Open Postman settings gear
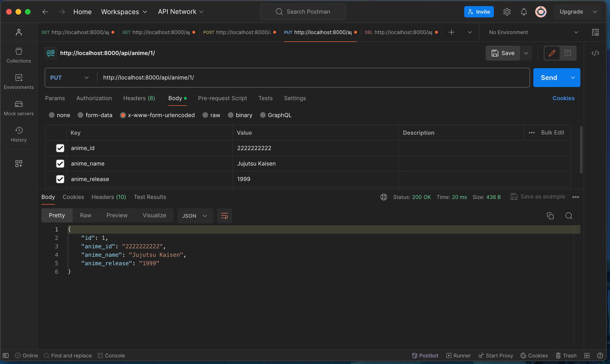 coord(507,12)
